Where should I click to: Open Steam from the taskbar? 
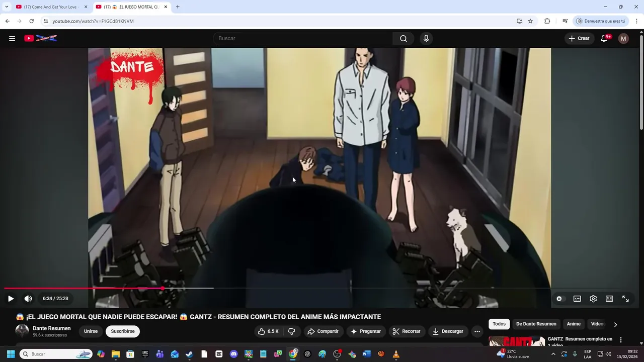point(189,354)
